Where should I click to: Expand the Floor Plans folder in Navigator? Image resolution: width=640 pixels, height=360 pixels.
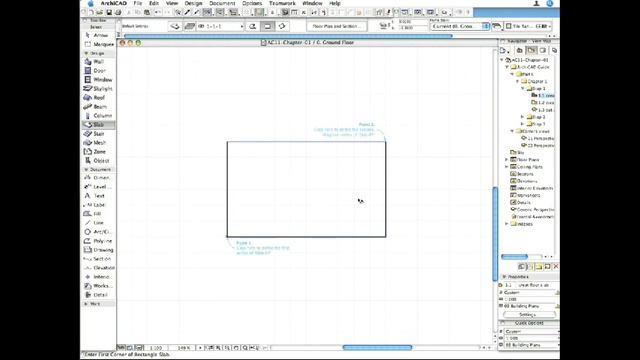(x=507, y=160)
